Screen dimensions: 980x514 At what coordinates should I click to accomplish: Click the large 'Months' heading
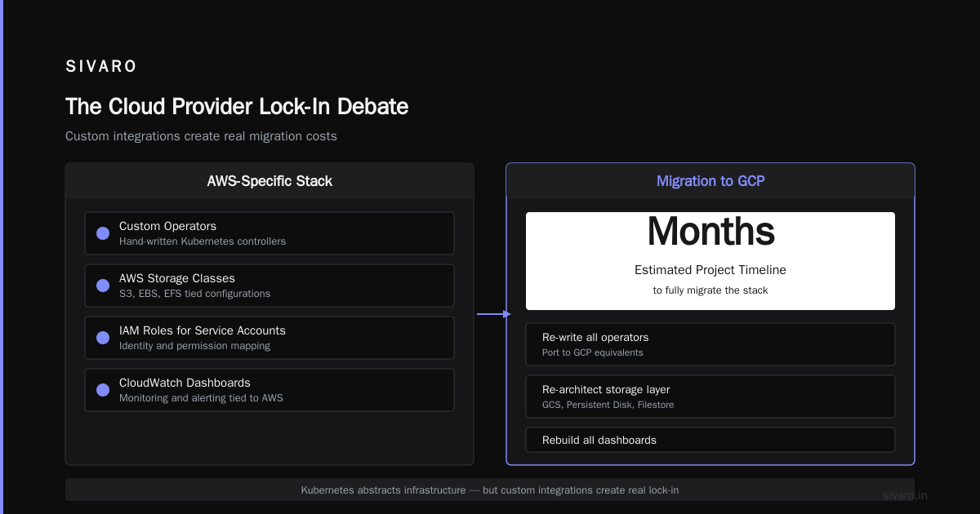pos(710,232)
